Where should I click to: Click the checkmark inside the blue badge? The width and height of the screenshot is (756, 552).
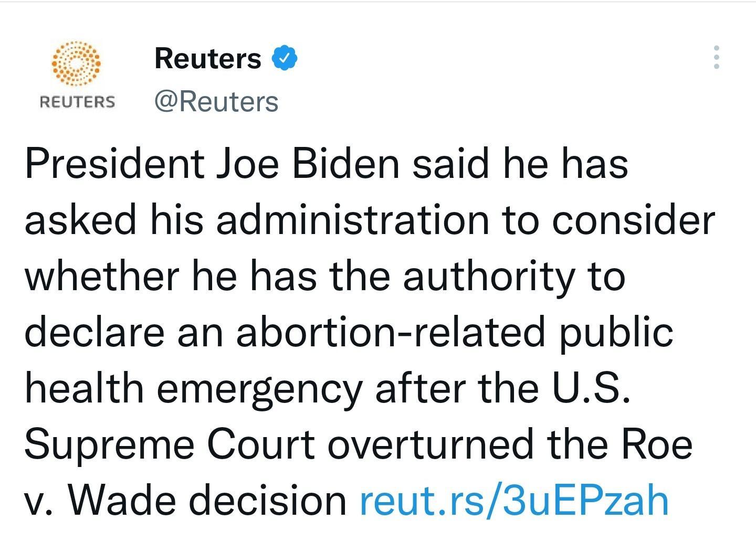coord(286,58)
